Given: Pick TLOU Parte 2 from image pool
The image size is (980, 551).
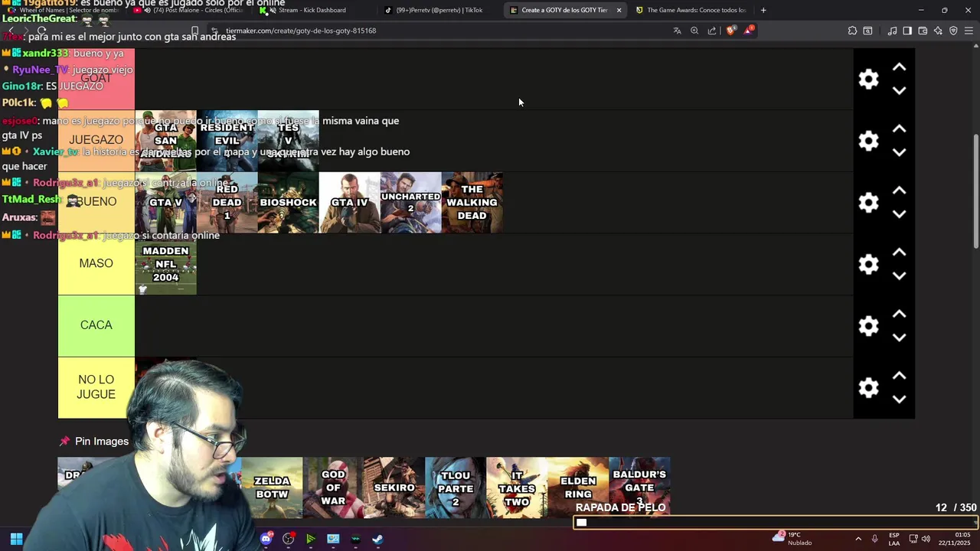Looking at the screenshot, I should (456, 487).
